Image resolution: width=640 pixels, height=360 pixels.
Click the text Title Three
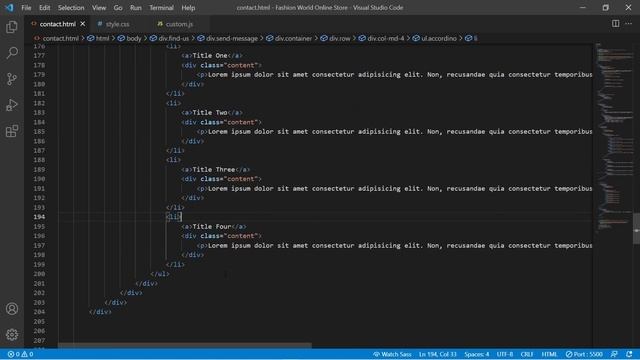[213, 169]
